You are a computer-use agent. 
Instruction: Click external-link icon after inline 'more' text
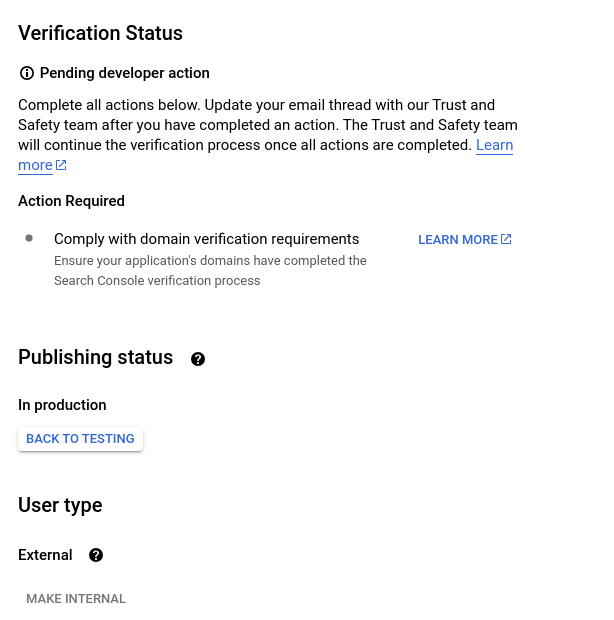pos(62,165)
